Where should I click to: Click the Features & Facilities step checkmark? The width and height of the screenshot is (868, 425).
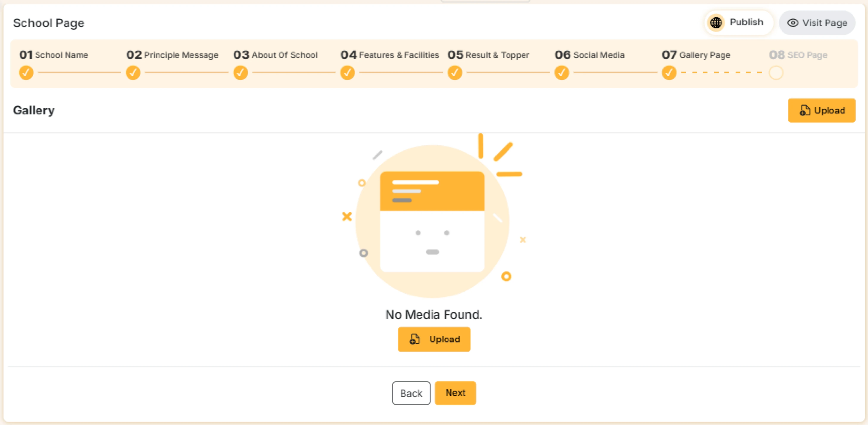(x=347, y=72)
